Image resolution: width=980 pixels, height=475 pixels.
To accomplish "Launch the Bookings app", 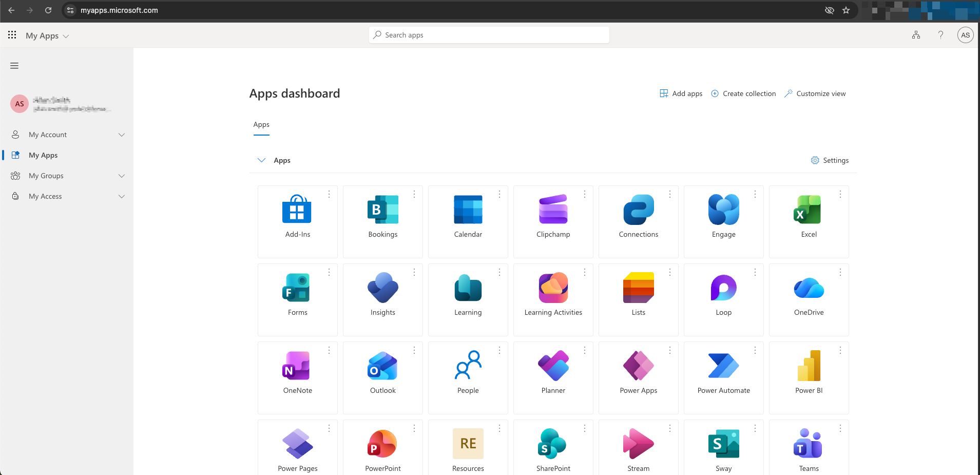I will [382, 221].
